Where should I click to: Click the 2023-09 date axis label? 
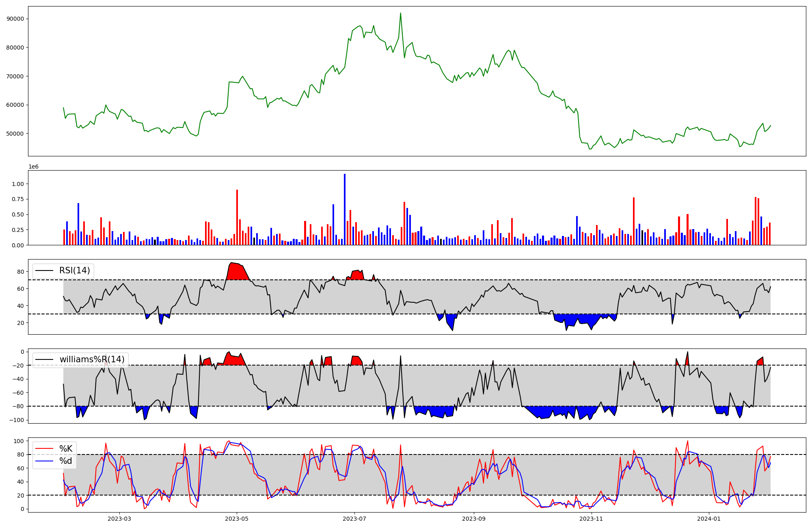[x=473, y=519]
